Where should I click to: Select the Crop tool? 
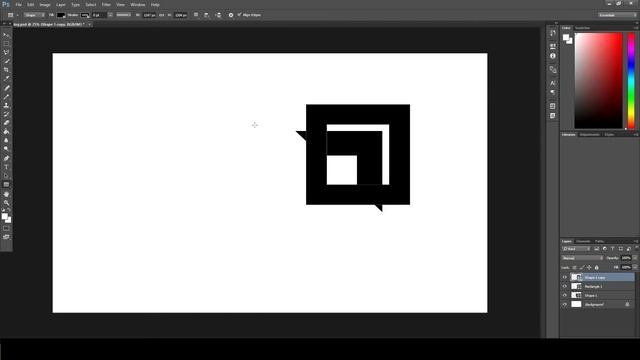pyautogui.click(x=6, y=70)
